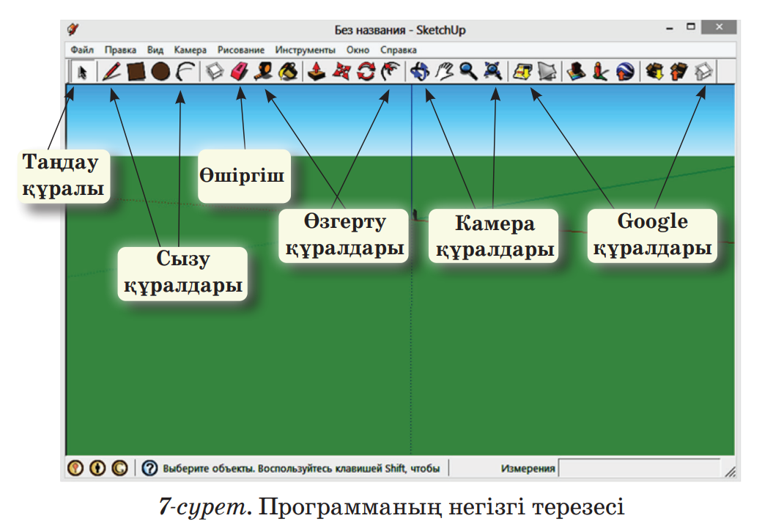
Task: Pick the pink Eraser tool
Action: pos(239,72)
